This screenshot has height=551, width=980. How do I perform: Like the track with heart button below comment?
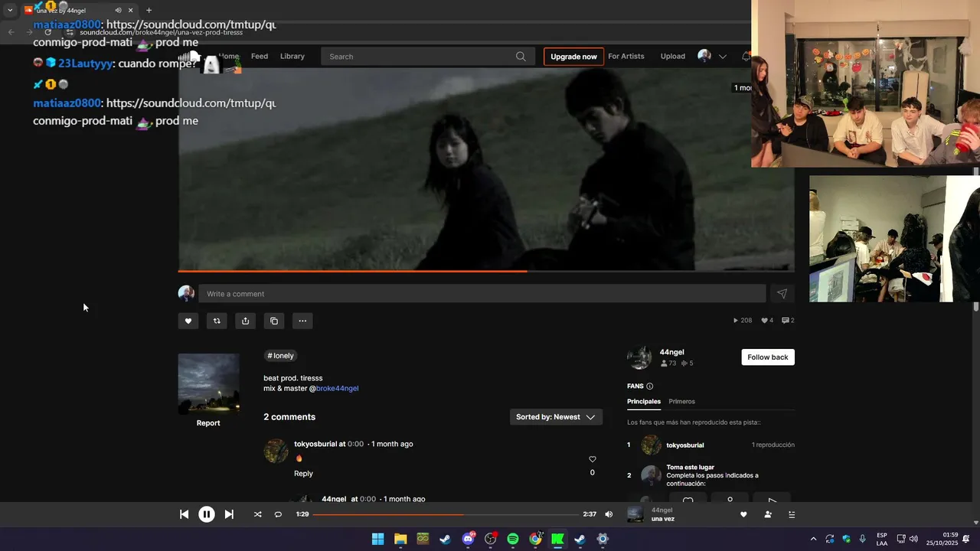point(188,321)
